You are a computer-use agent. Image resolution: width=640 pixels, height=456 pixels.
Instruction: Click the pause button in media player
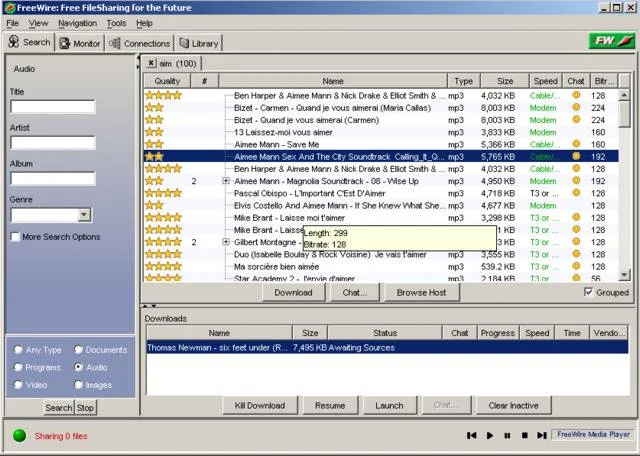pos(507,436)
